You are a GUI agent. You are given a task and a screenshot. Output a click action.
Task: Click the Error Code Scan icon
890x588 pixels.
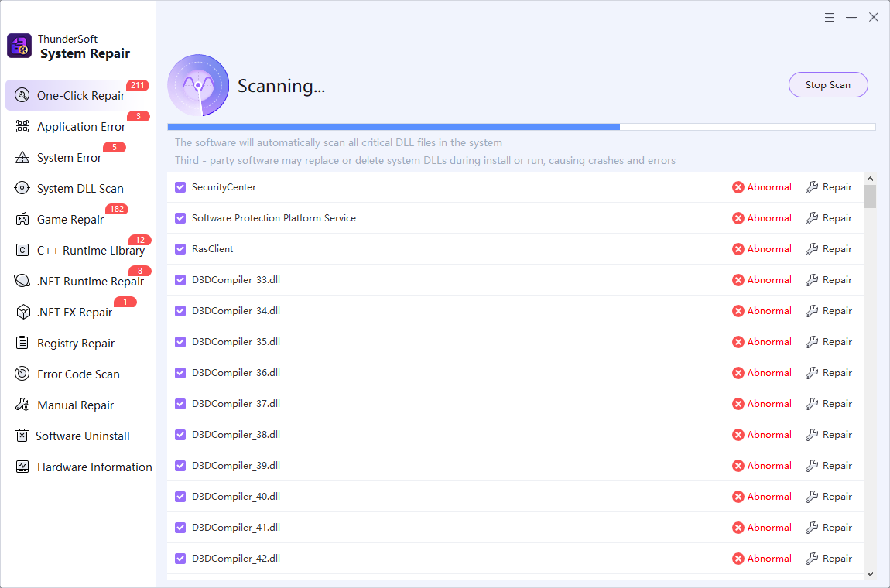pyautogui.click(x=22, y=374)
